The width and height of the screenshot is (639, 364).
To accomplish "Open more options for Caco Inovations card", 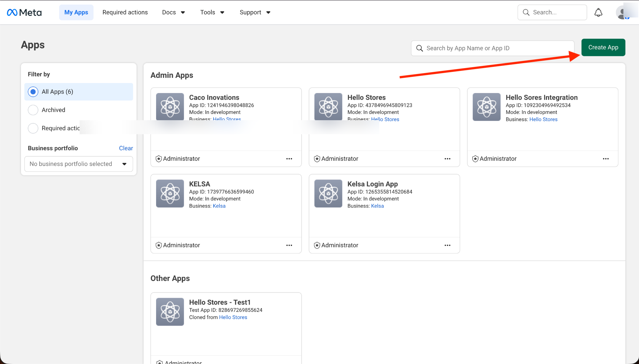I will pos(289,159).
